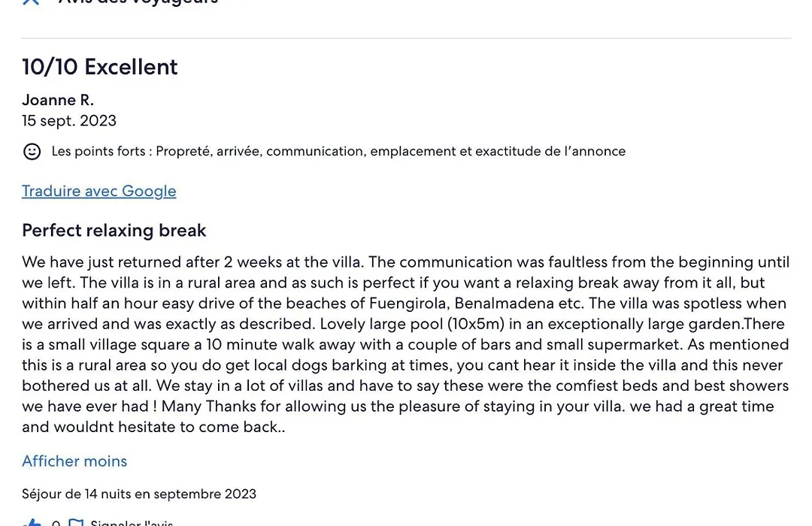812x526 pixels.
Task: Click the Les points forts summary line
Action: (x=338, y=151)
